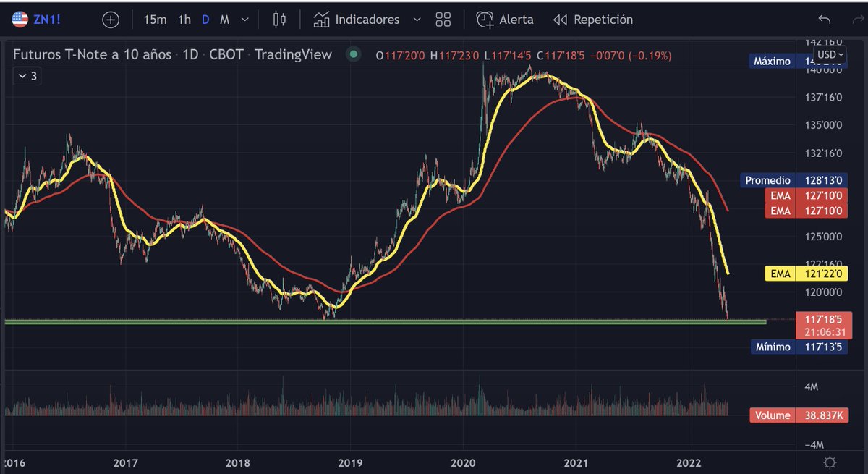This screenshot has width=868, height=474.
Task: Click the green horizontal support line
Action: pos(385,321)
